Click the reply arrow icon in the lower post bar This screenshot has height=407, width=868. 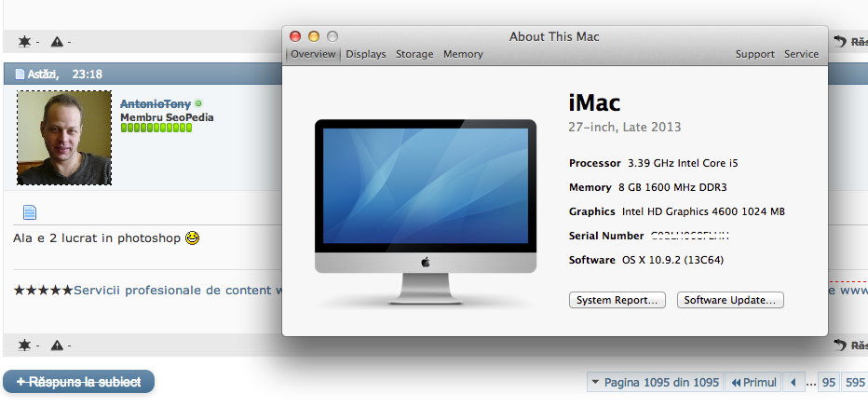(841, 345)
